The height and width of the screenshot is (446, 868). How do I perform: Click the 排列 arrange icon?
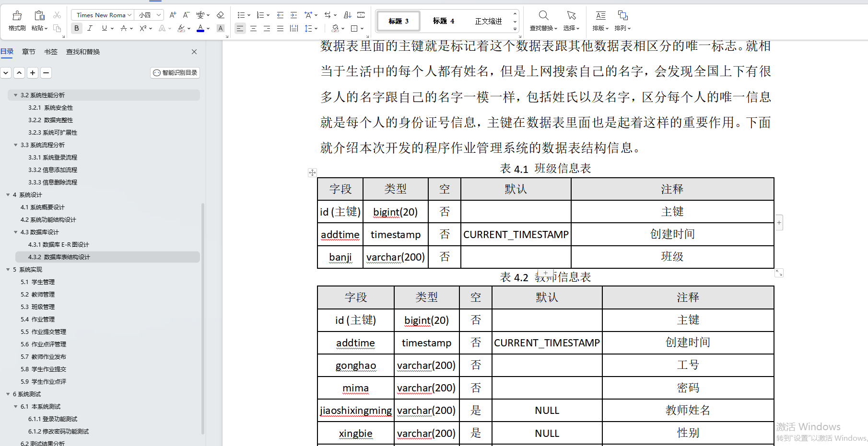pyautogui.click(x=622, y=20)
